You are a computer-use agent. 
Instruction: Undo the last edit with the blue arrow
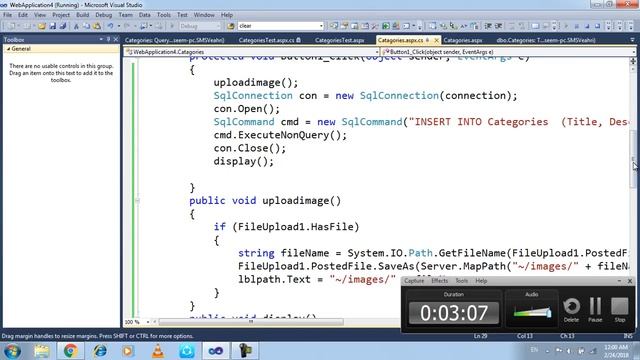(x=110, y=26)
